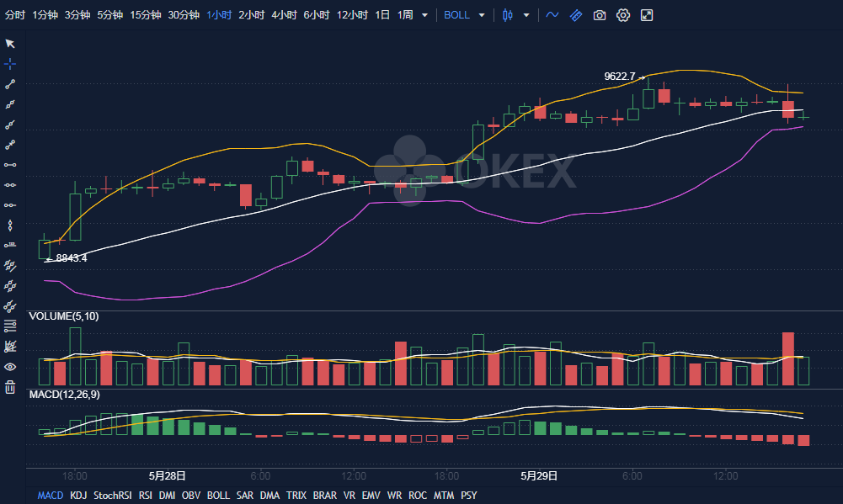Image resolution: width=843 pixels, height=504 pixels.
Task: Activate the blue crosshair cursor tool
Action: [9, 64]
